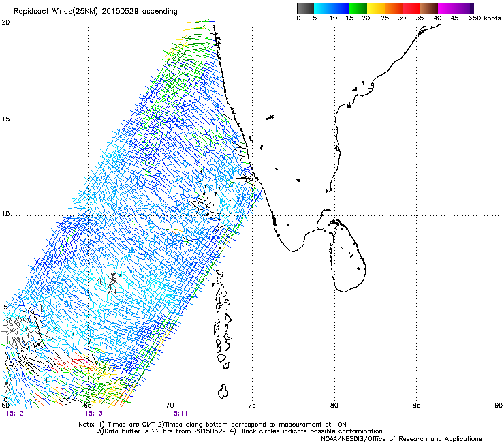Image resolution: width=504 pixels, height=443 pixels.
Task: Click the red 30-35 knots color segment
Action: 411,8
